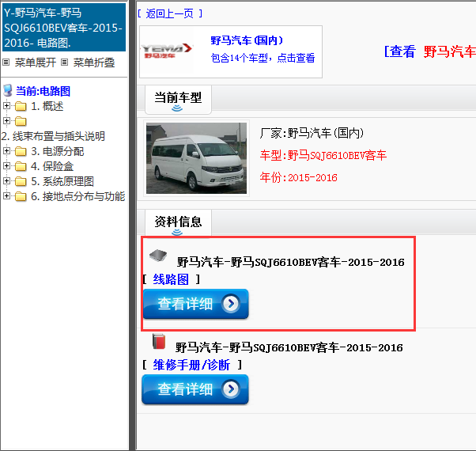Click 查看详细 button under 维修手册/诊断
This screenshot has height=451, width=476.
point(195,389)
